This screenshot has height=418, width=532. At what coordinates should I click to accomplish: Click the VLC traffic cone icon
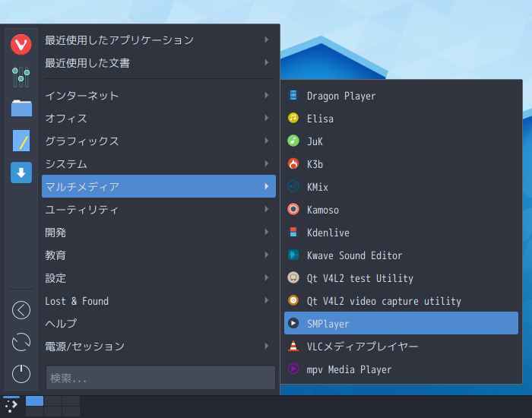tap(293, 346)
